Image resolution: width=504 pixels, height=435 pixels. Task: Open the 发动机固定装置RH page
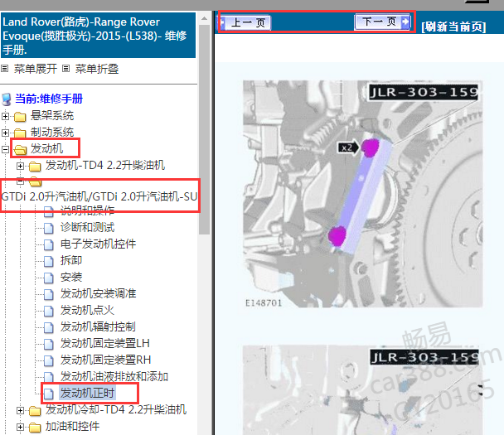(105, 360)
